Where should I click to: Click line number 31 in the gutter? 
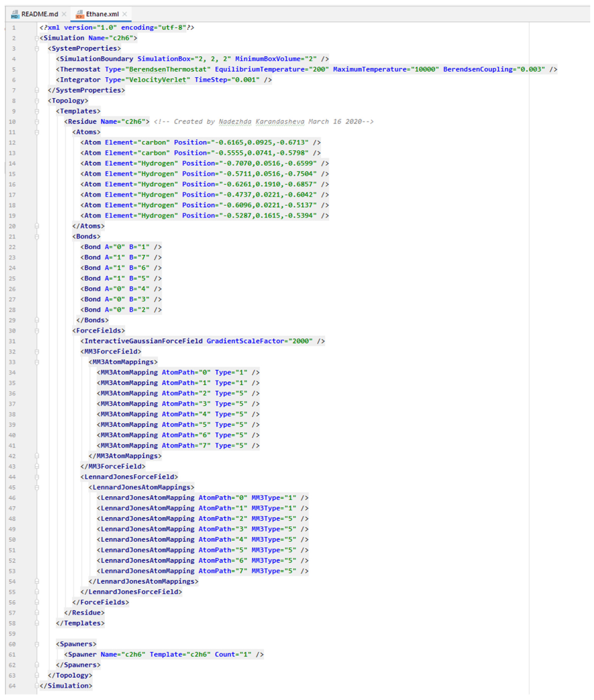(x=12, y=341)
